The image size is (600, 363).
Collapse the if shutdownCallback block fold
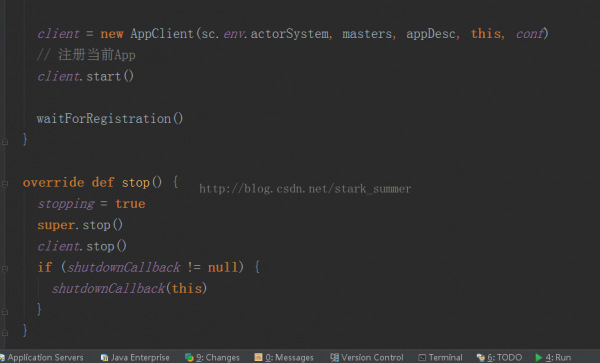click(5, 269)
